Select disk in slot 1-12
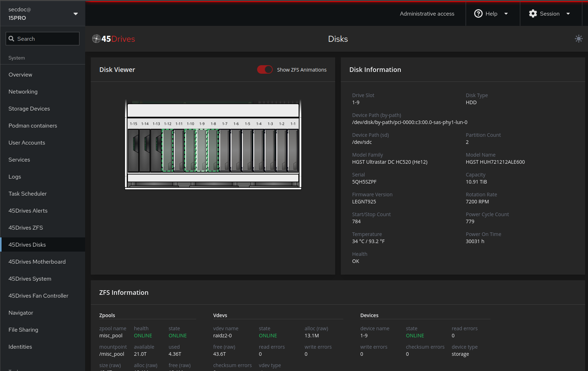This screenshot has height=371, width=588. click(x=168, y=151)
